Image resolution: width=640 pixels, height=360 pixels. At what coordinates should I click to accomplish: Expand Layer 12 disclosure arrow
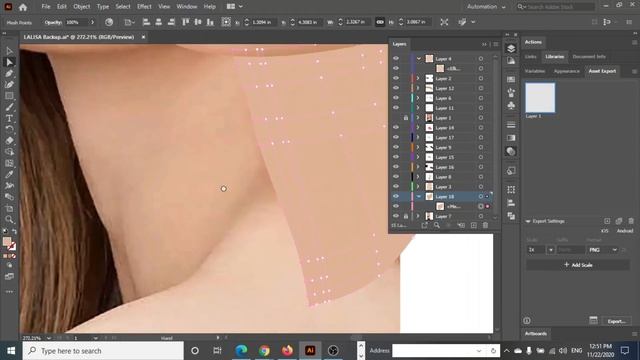[418, 88]
